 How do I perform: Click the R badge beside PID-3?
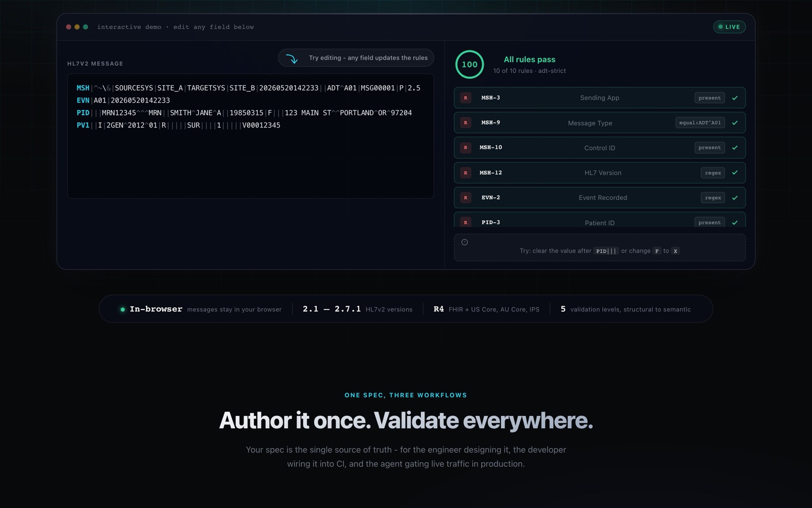pyautogui.click(x=465, y=223)
